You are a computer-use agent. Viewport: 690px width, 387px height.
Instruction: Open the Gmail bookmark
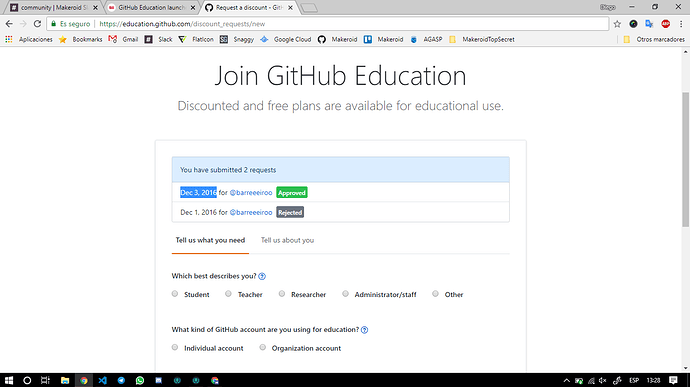coord(124,39)
